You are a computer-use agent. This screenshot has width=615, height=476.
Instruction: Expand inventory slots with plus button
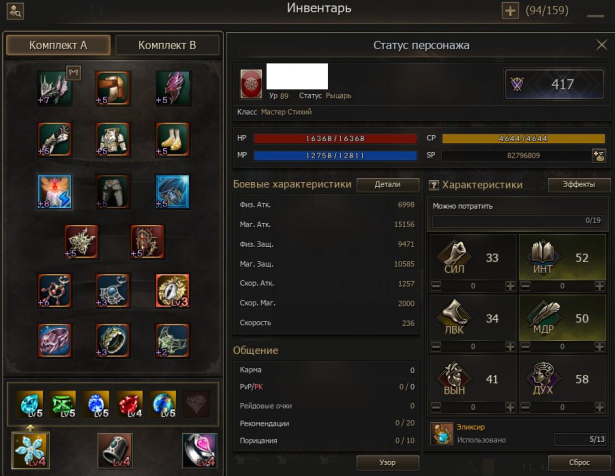point(510,11)
